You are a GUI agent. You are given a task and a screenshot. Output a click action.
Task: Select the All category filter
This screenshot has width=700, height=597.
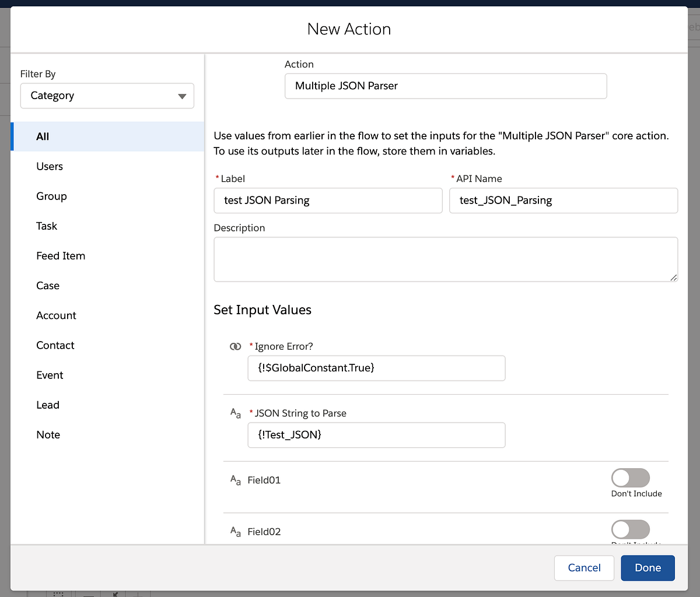pyautogui.click(x=42, y=136)
